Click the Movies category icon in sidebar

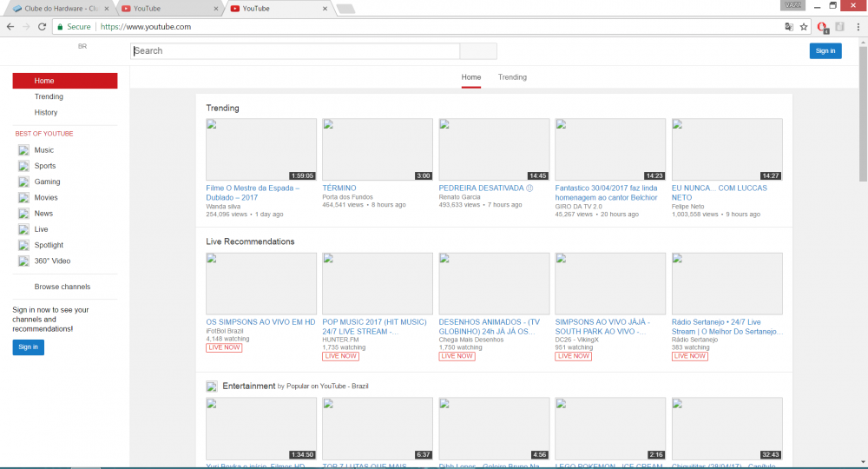click(23, 198)
